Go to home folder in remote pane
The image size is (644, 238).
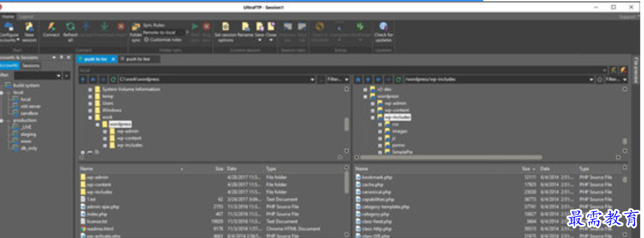(358, 79)
